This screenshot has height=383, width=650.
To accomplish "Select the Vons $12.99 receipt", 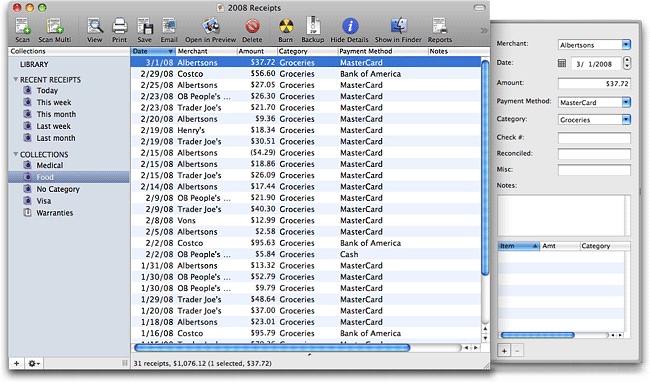I will click(306, 221).
